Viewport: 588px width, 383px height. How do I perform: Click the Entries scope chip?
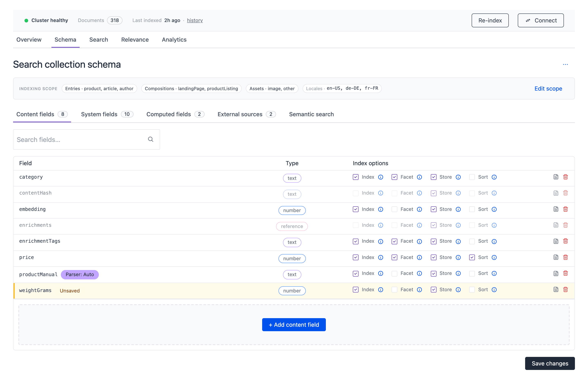click(99, 89)
